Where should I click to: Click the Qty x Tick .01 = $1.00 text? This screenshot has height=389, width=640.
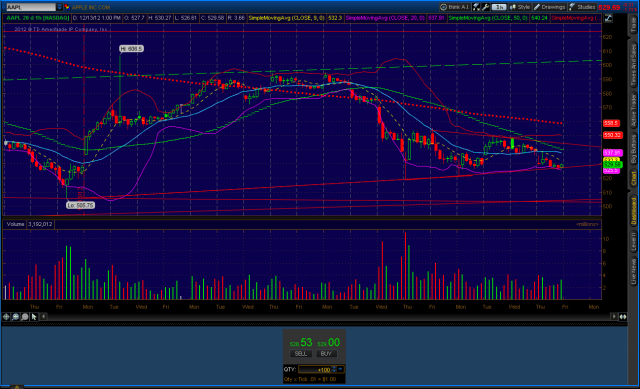(x=310, y=379)
